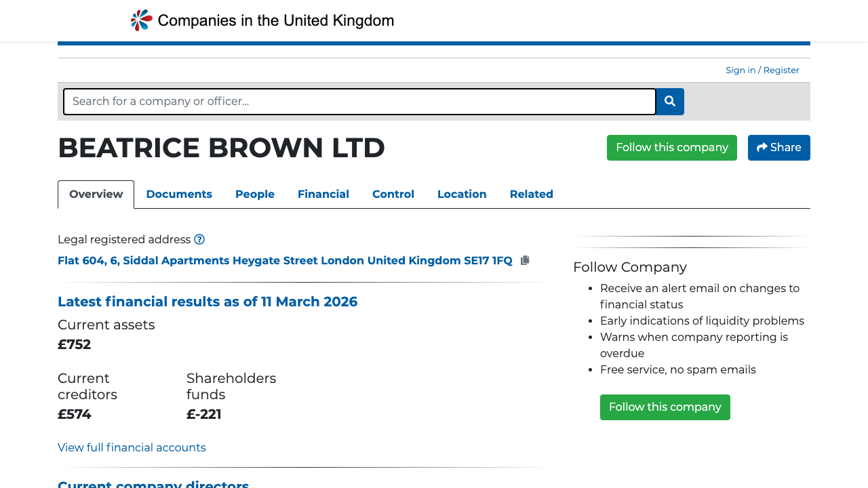Open the Register link
The width and height of the screenshot is (868, 488).
[x=781, y=70]
